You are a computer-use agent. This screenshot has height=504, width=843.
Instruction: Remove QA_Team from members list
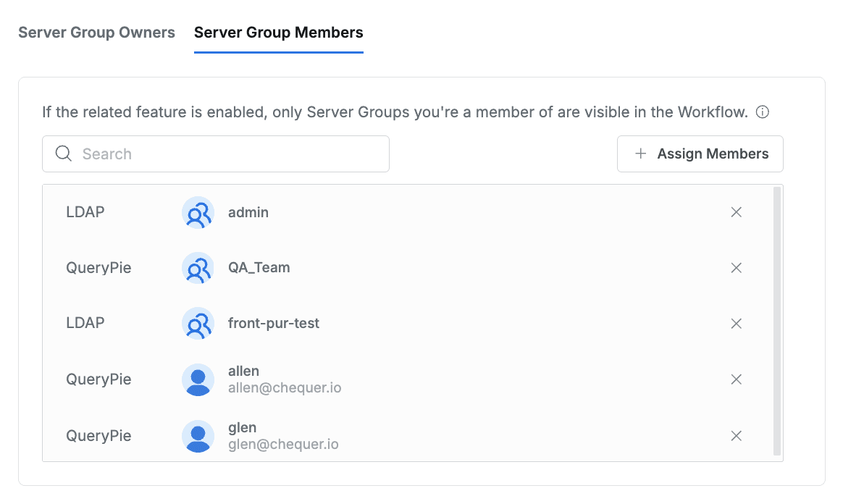(736, 268)
